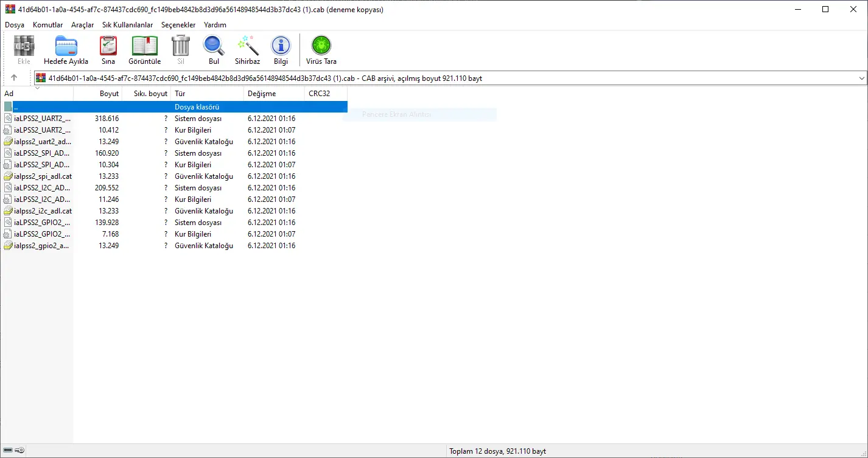Screen dimensions: 868x458
Task: Click the Sına test archive icon
Action: [x=108, y=46]
